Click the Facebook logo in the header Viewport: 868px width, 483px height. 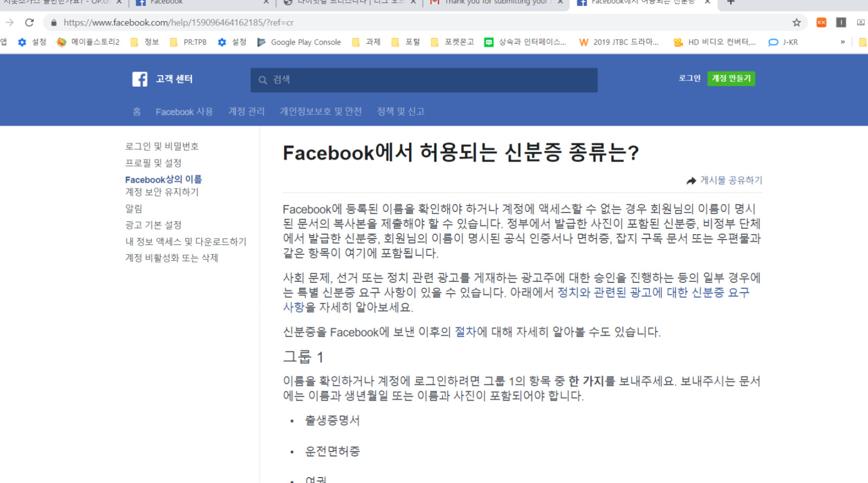click(139, 79)
